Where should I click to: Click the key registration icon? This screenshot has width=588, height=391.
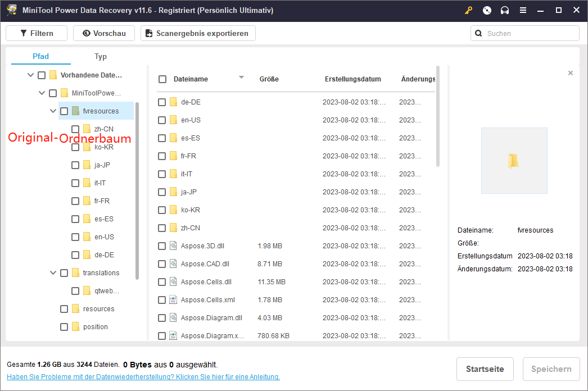pyautogui.click(x=469, y=10)
